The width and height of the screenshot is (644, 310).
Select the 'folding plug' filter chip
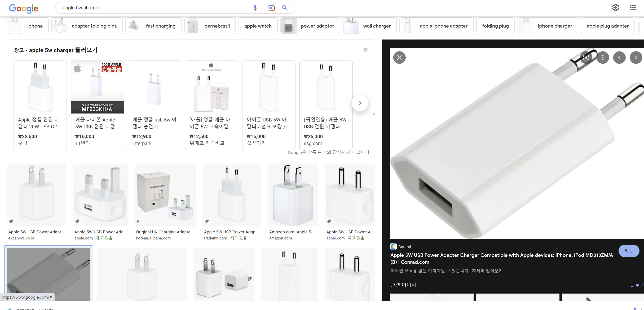tap(495, 26)
